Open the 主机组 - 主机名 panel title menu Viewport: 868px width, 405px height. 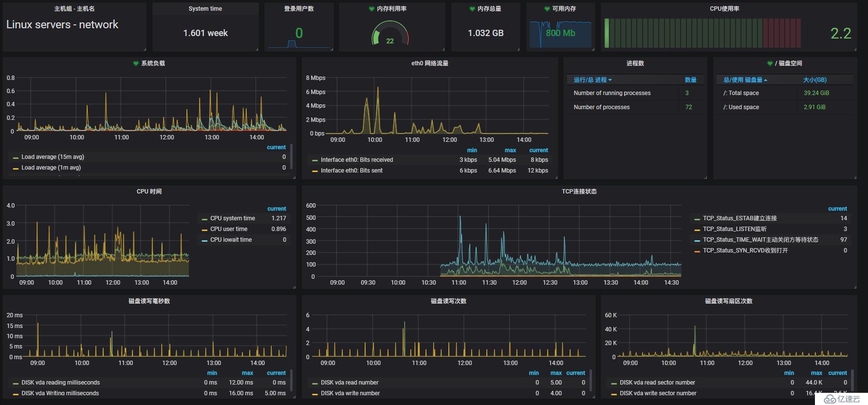[x=74, y=9]
